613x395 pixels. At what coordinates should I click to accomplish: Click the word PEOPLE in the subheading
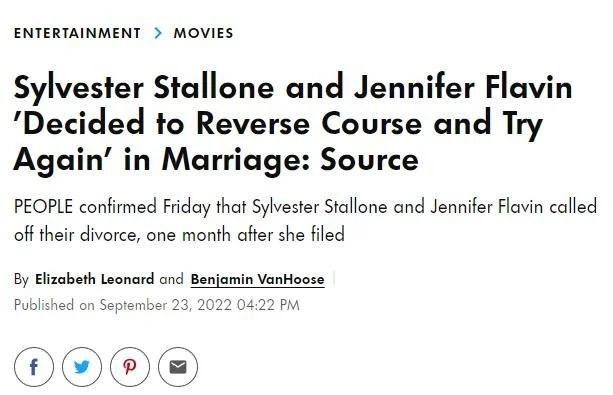[43, 206]
